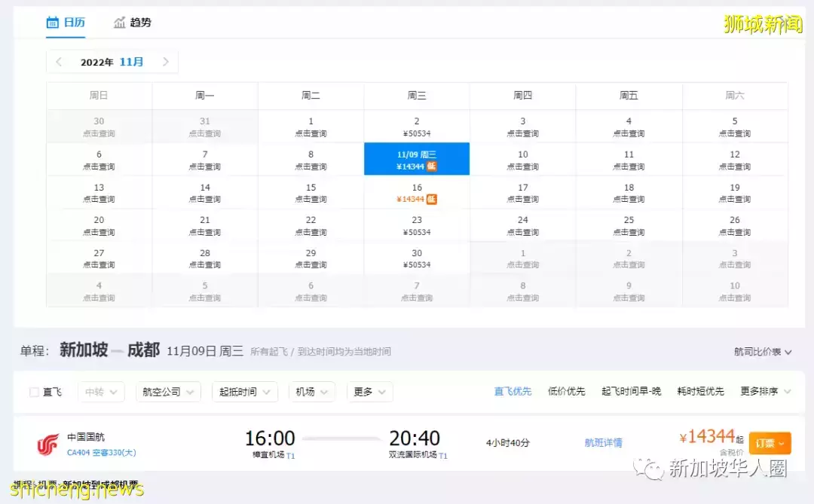Open the 中转 transfer filter dropdown
The width and height of the screenshot is (814, 504).
(x=100, y=391)
